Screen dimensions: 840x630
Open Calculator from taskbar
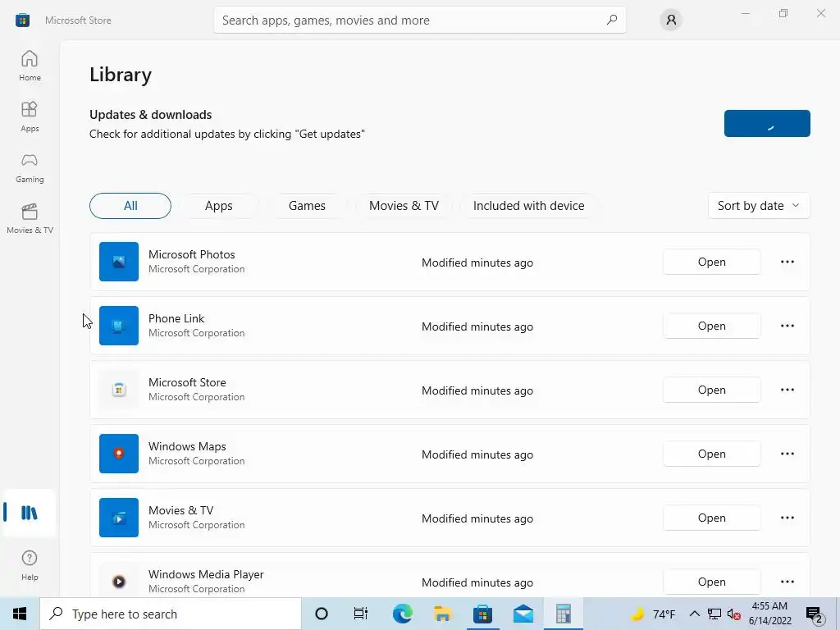(563, 614)
